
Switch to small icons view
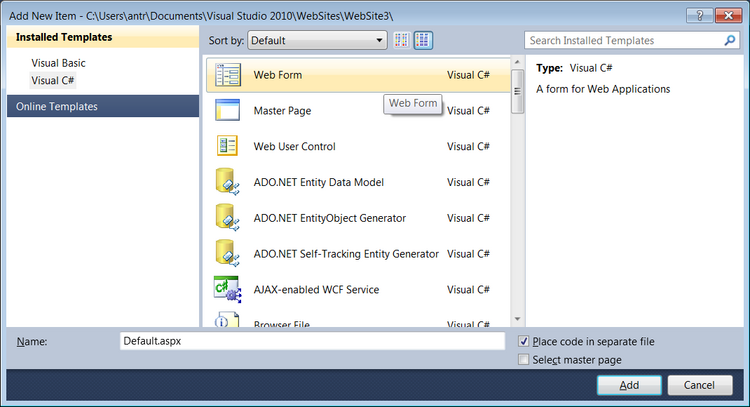pyautogui.click(x=401, y=41)
